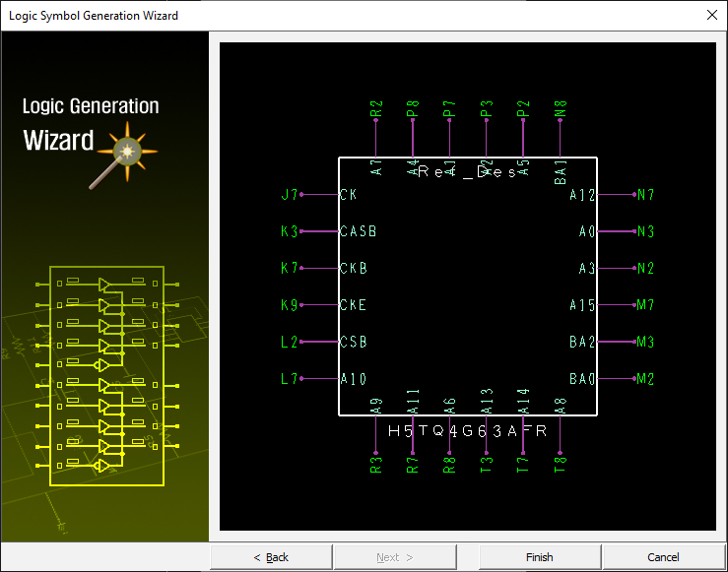Click pin number N7 beside A12

click(x=645, y=195)
